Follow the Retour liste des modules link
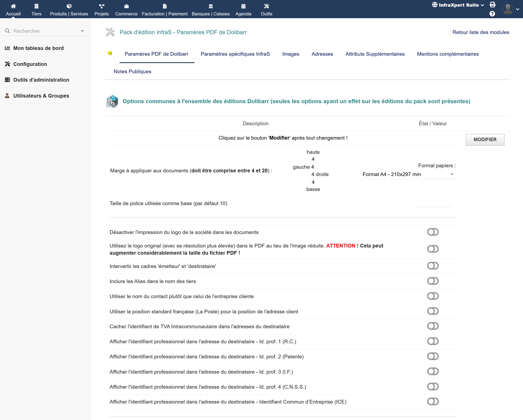Screen dimensions: 523x420 pos(481,32)
